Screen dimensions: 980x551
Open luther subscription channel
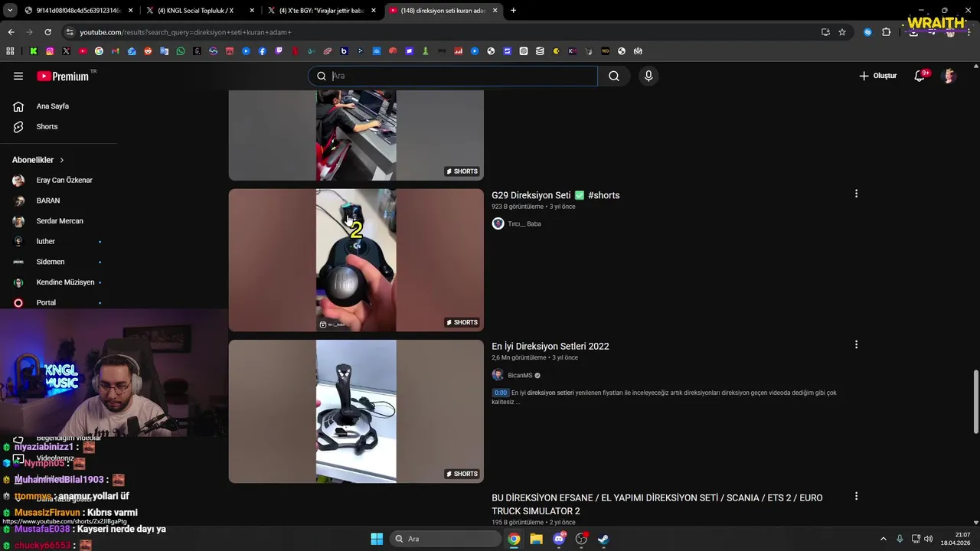pos(46,241)
